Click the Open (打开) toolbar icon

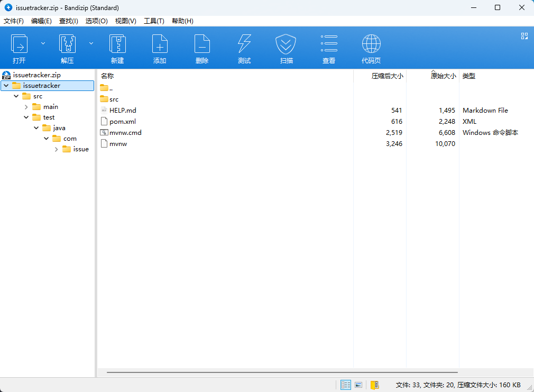tap(19, 43)
